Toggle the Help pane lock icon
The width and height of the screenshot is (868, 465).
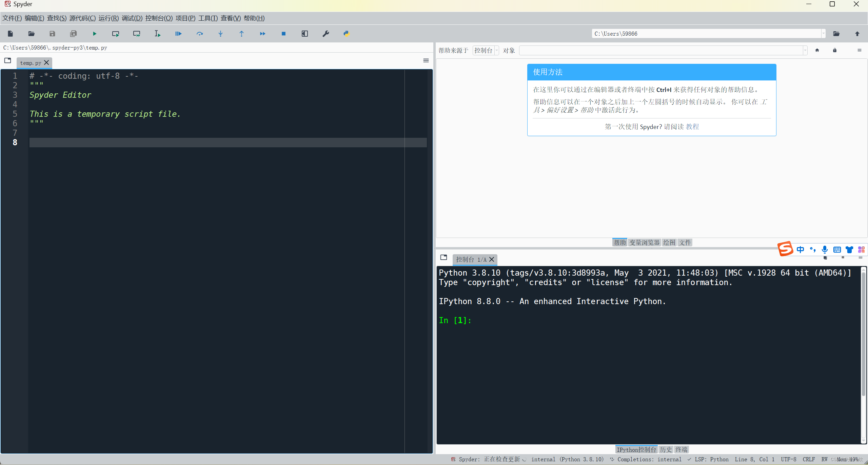(x=834, y=50)
